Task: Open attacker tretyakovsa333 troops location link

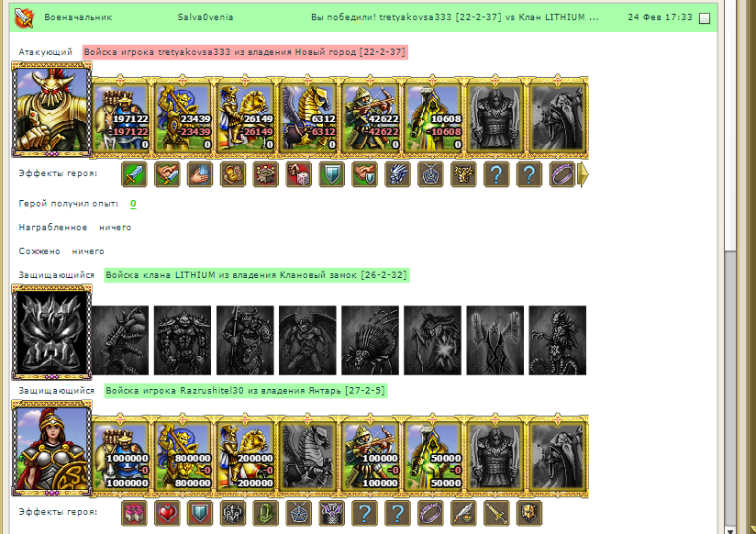Action: tap(245, 52)
